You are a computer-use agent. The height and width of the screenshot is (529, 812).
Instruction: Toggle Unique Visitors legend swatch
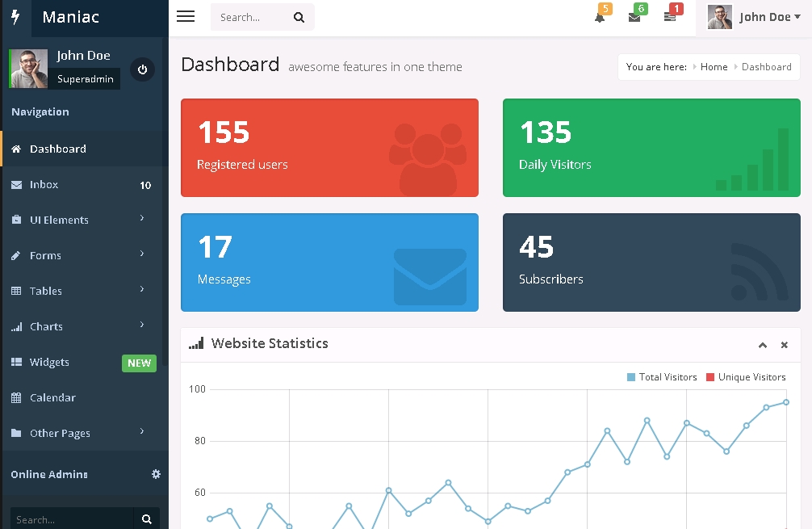(x=710, y=377)
